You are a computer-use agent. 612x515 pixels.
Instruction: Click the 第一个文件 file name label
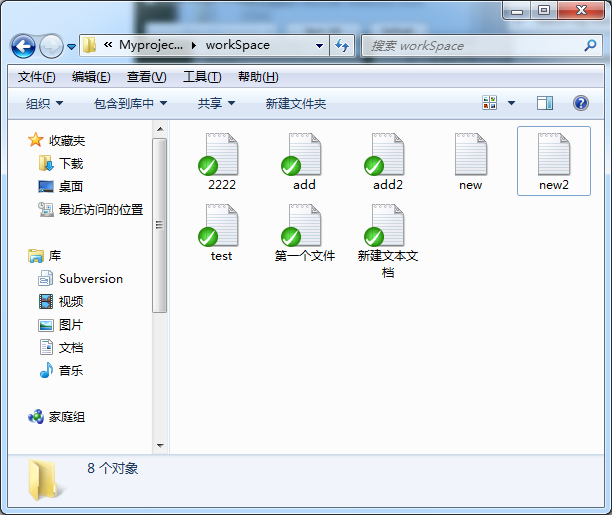(x=304, y=256)
